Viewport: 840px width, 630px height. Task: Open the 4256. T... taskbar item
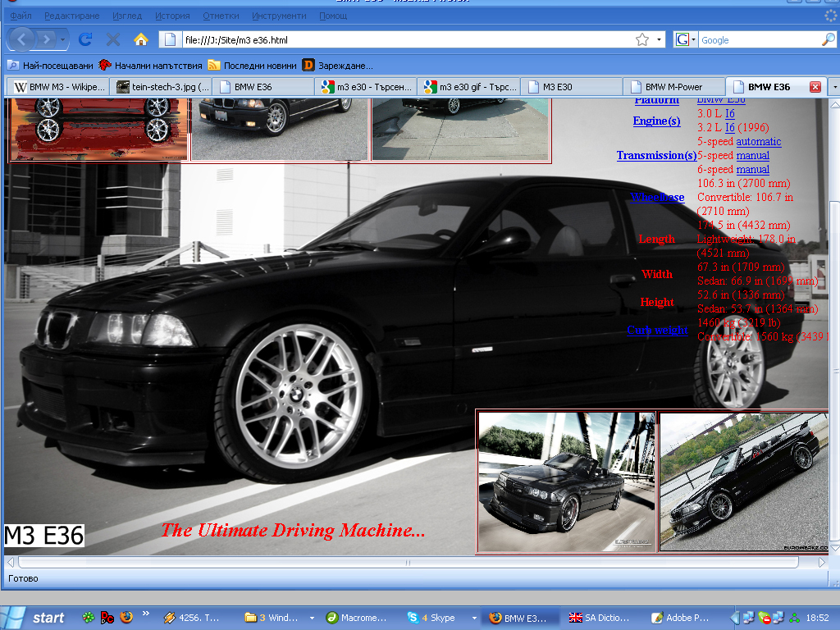[197, 618]
